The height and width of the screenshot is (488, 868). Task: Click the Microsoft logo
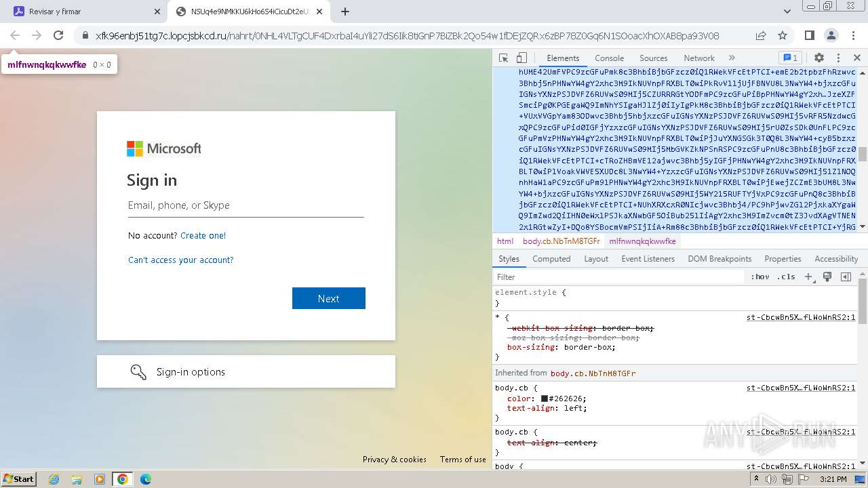164,148
